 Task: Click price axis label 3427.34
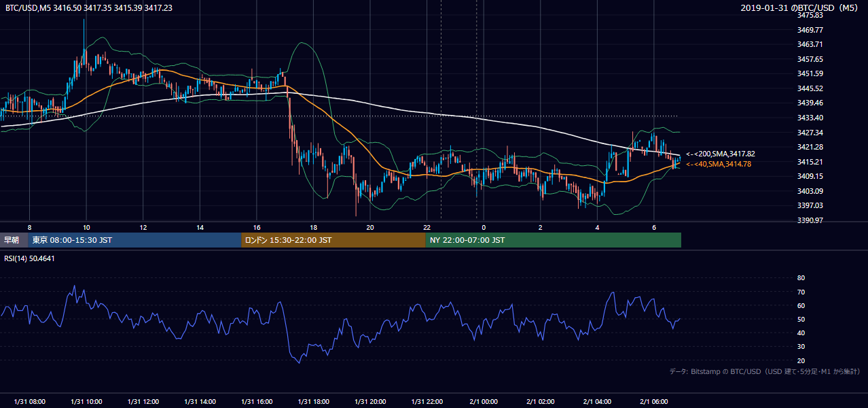811,133
